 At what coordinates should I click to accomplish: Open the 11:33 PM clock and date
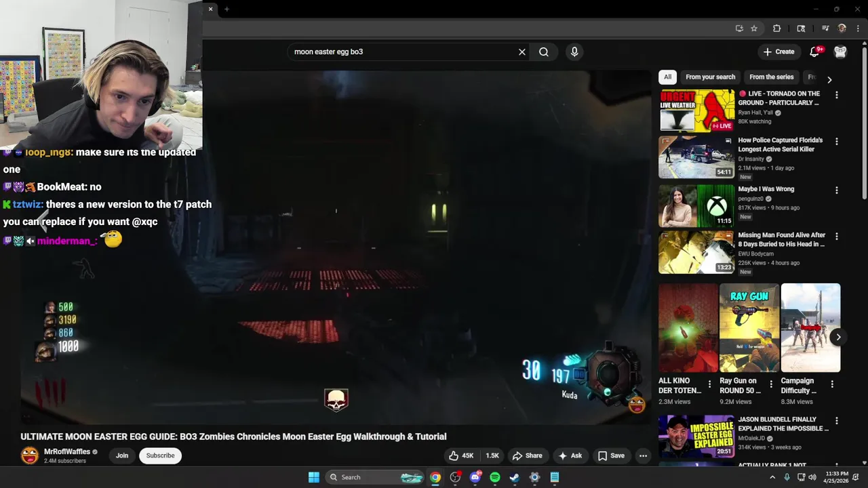(x=837, y=477)
